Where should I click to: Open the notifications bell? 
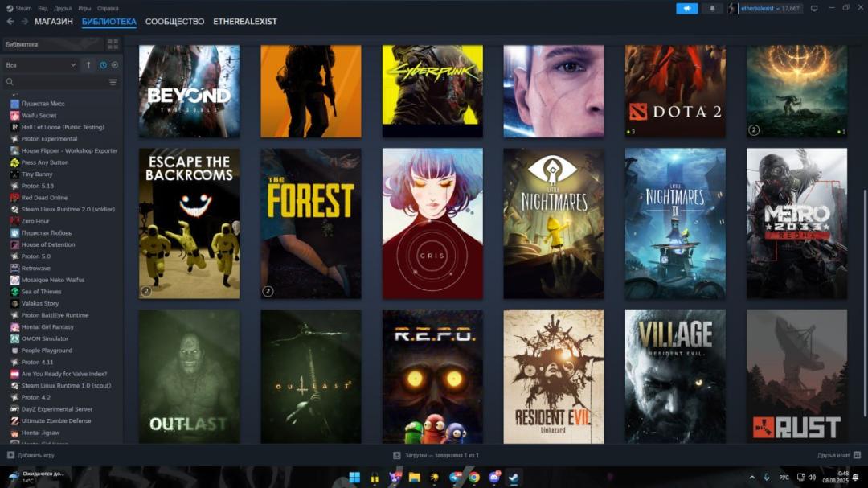click(712, 8)
